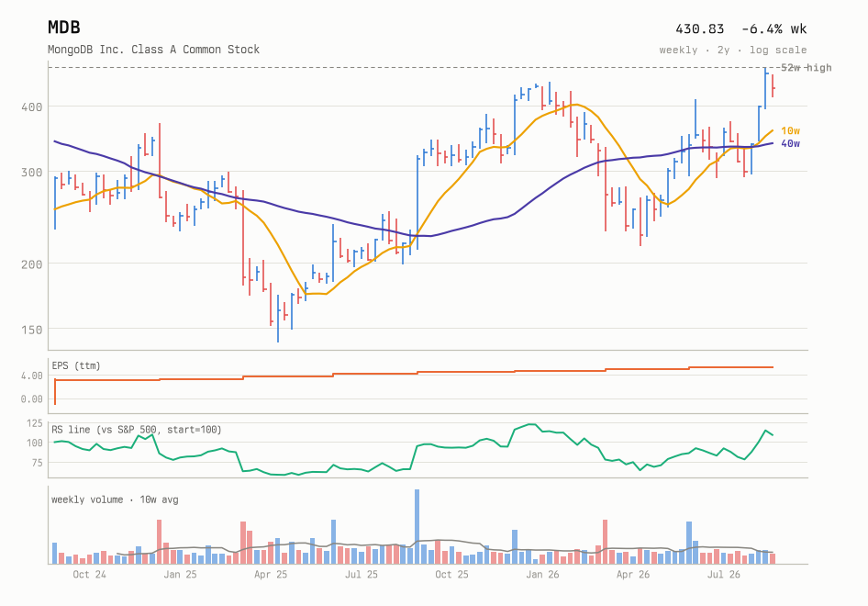Click the tallest blue volume bar near Sep 25

417,527
